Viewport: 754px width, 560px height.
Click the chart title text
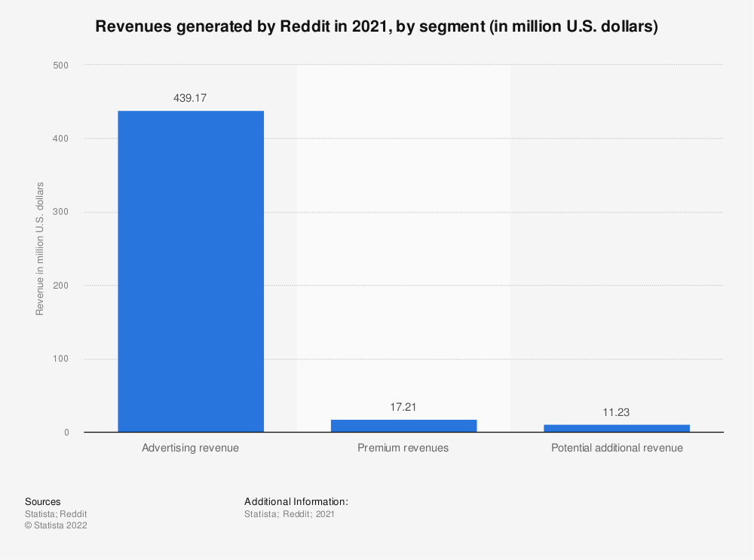(x=376, y=28)
